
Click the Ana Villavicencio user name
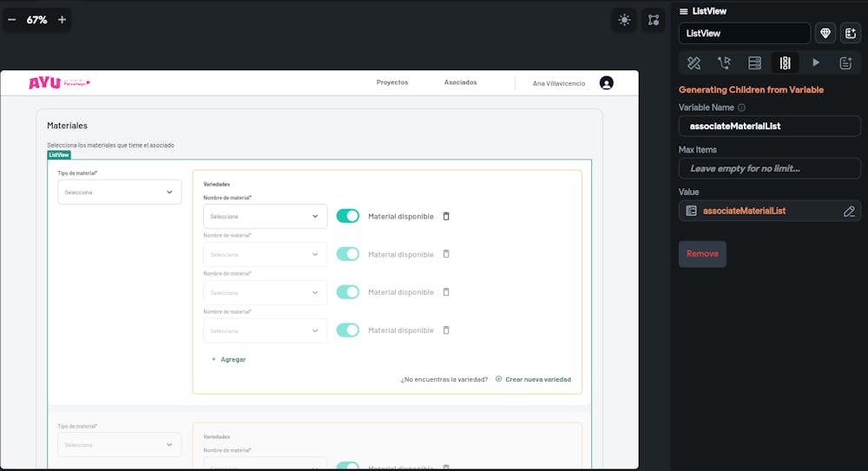tap(558, 83)
